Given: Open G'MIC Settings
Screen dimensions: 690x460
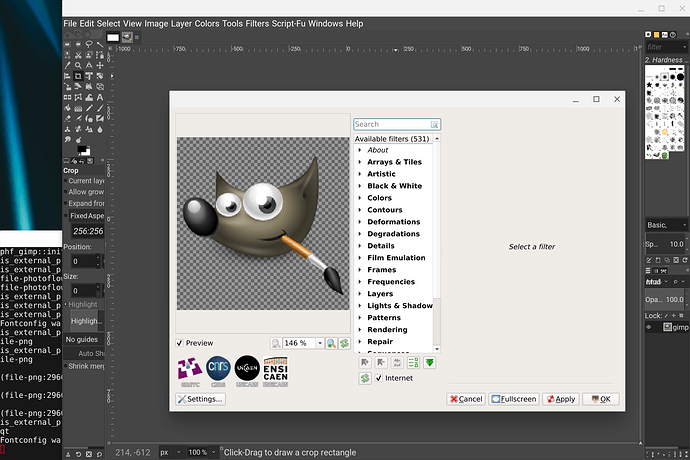Looking at the screenshot, I should tap(201, 399).
